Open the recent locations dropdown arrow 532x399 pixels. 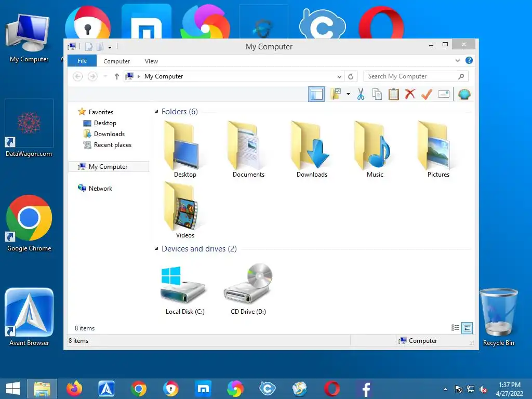tap(105, 76)
